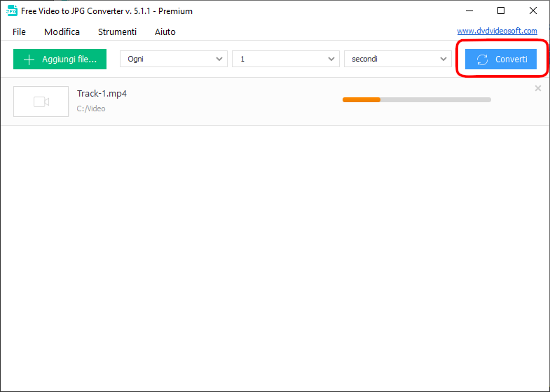Click the C:/Video path text
The width and height of the screenshot is (550, 392).
click(x=91, y=108)
